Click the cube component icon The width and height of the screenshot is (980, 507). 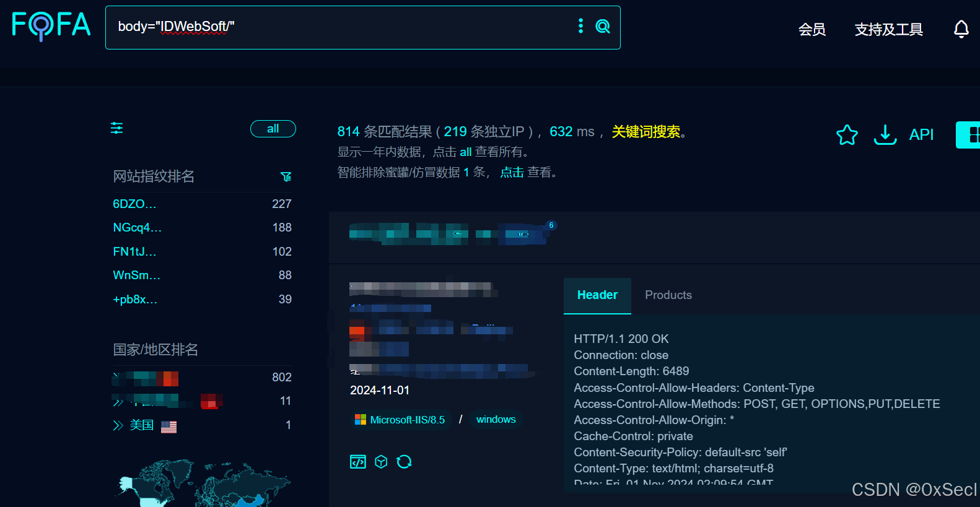tap(381, 462)
